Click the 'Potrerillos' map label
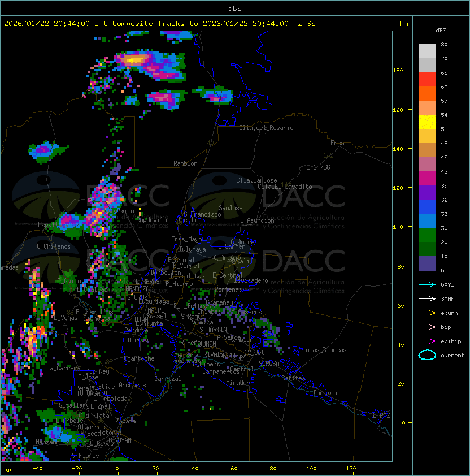The width and height of the screenshot is (470, 476). 94,312
